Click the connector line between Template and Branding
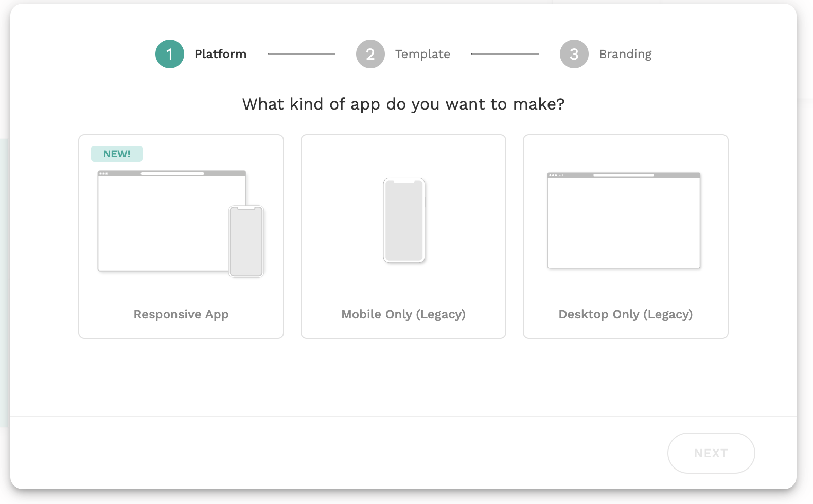 (505, 54)
